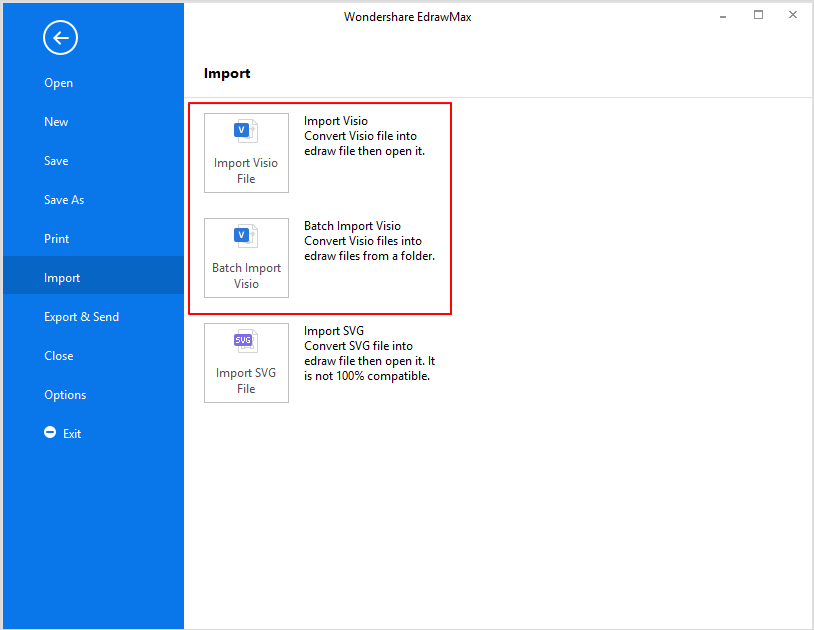814x630 pixels.
Task: Select Save As in the sidebar
Action: 64,200
